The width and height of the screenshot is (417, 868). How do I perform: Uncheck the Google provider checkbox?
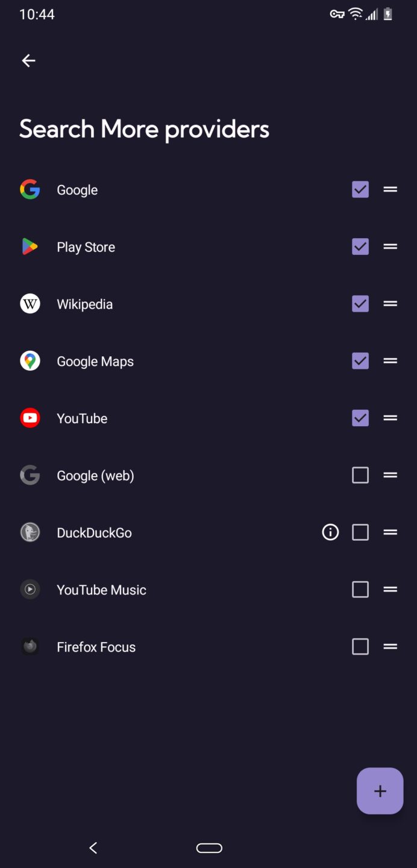(x=360, y=189)
